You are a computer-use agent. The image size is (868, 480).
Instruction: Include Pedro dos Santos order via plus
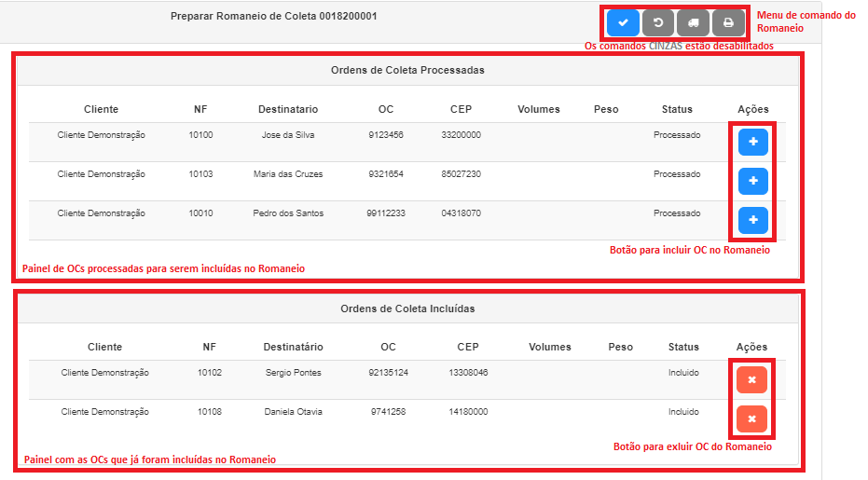pos(752,220)
